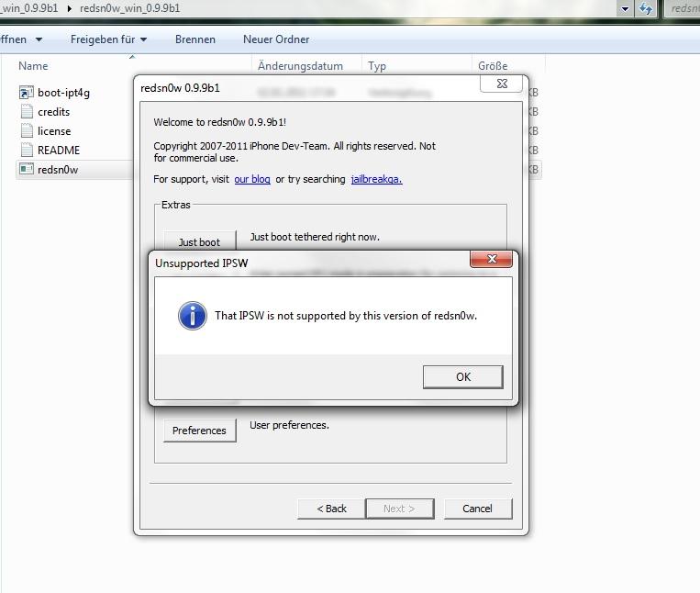Click the Explorer search field
The image size is (700, 593).
(683, 8)
